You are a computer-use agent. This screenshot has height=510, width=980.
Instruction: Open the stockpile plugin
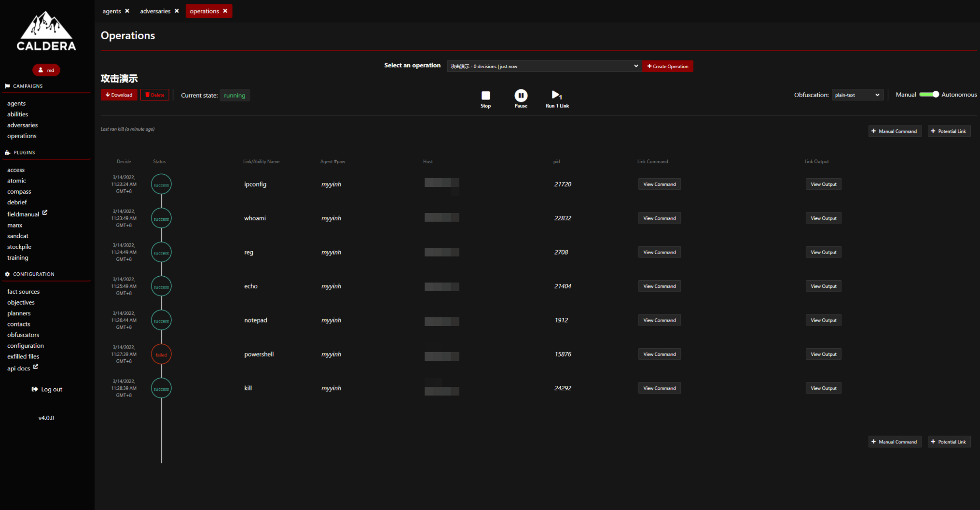click(19, 247)
